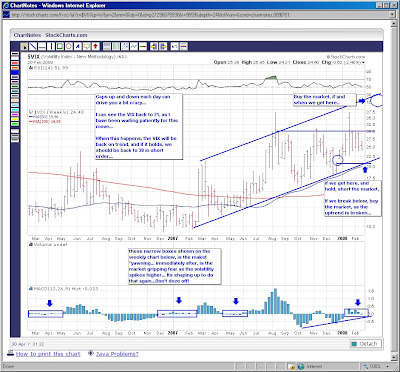The width and height of the screenshot is (400, 372).
Task: Pick the blue color in the palette
Action: point(15,72)
